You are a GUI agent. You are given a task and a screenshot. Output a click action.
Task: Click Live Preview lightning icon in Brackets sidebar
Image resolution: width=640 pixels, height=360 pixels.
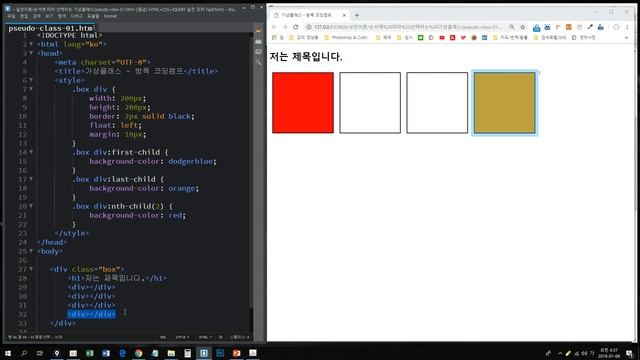259,31
